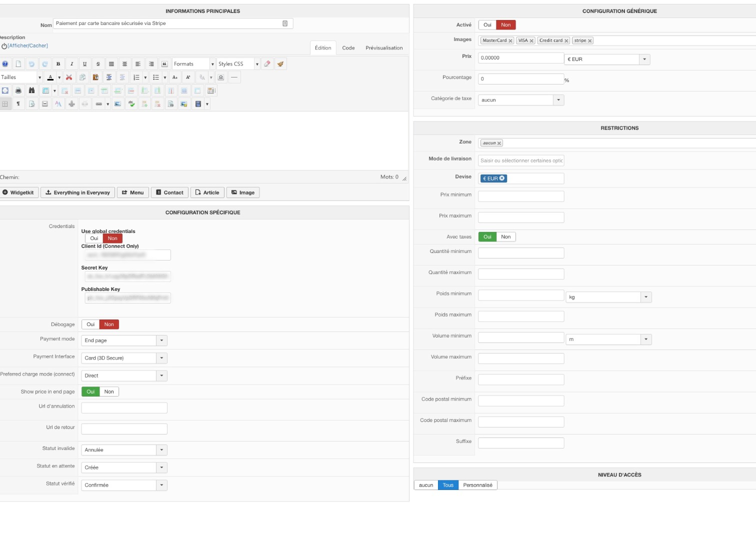Open the Formats dropdown
Screen dimensions: 756x540
click(x=193, y=64)
